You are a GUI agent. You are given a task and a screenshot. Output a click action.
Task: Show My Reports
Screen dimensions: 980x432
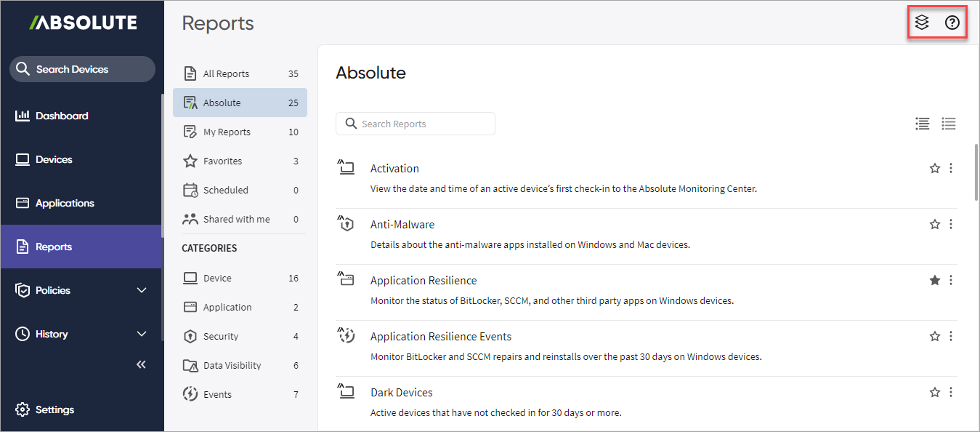[x=240, y=132]
